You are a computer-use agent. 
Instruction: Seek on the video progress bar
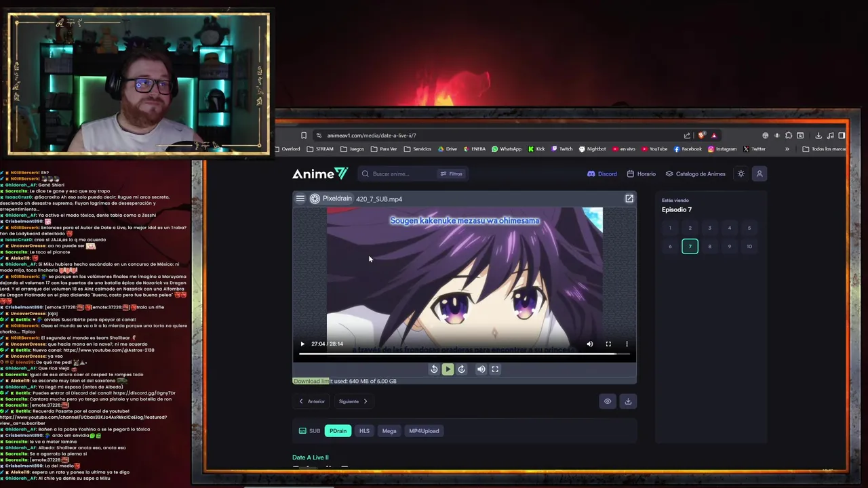[465, 353]
